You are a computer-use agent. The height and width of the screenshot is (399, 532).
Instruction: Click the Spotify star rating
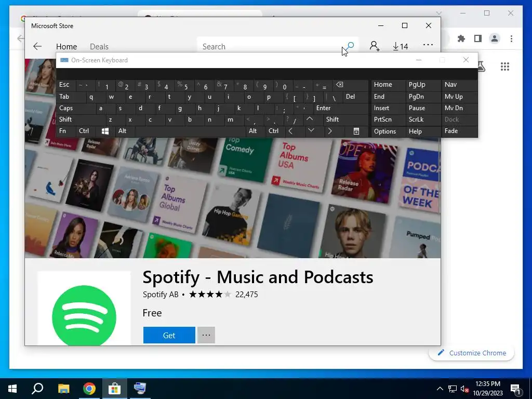pos(210,294)
